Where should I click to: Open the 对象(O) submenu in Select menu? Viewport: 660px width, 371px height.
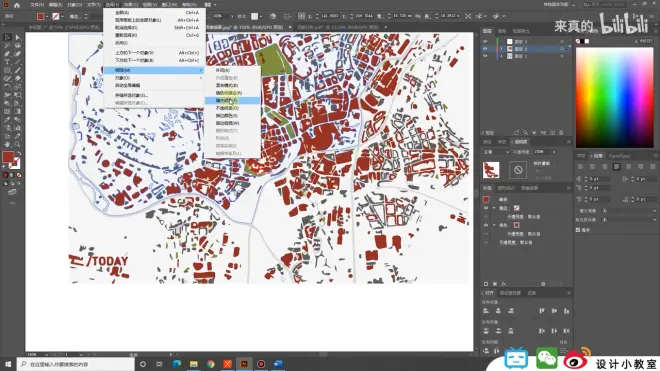click(x=154, y=78)
